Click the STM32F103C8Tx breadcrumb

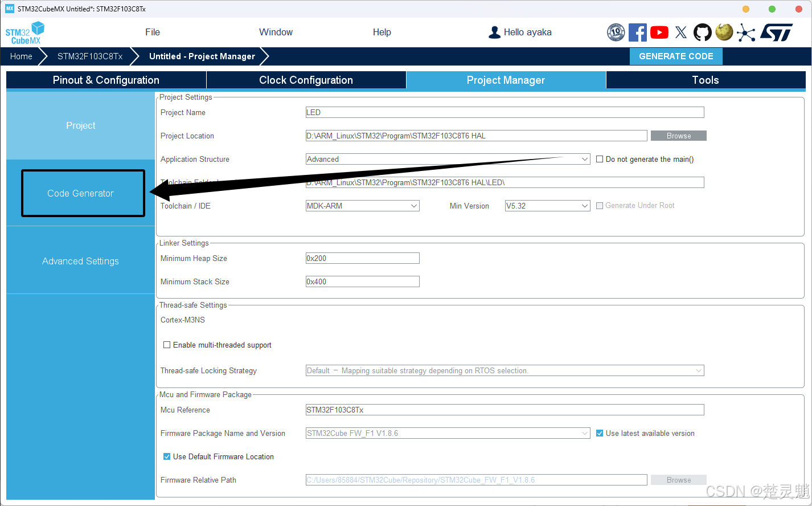tap(90, 56)
